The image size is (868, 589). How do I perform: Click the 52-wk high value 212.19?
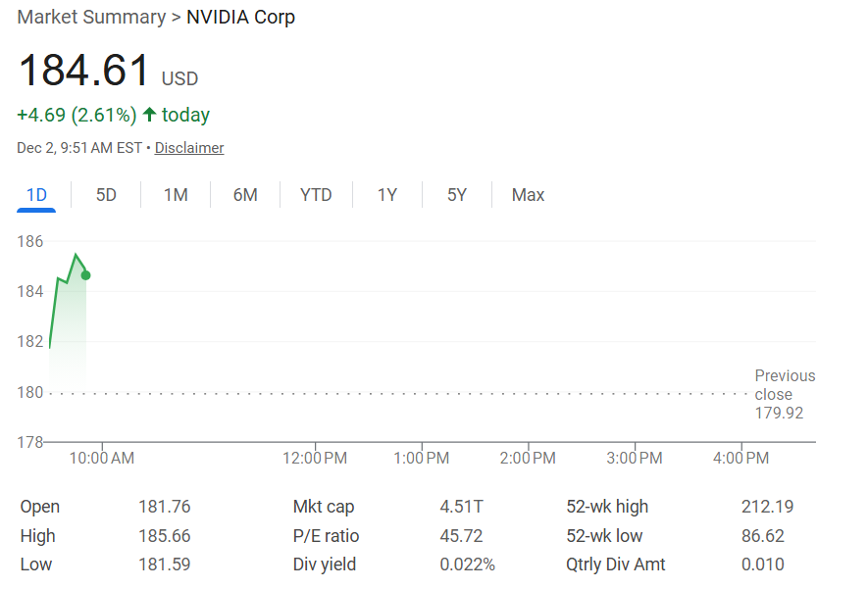(x=767, y=506)
